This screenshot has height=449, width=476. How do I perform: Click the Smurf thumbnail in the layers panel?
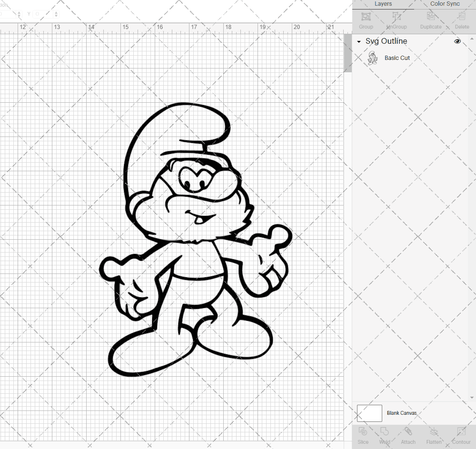(373, 58)
